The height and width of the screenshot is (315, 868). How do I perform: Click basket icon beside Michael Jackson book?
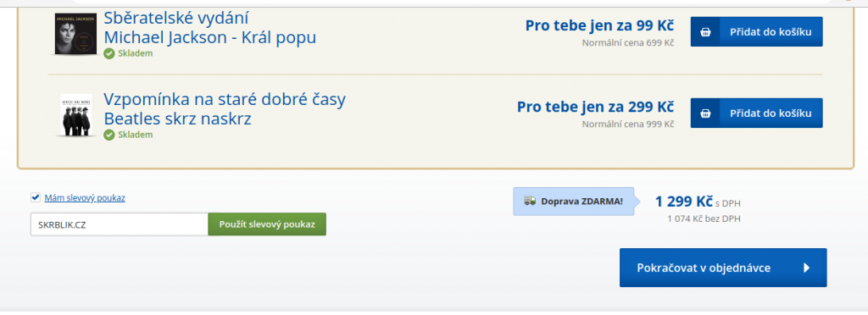coord(705,32)
